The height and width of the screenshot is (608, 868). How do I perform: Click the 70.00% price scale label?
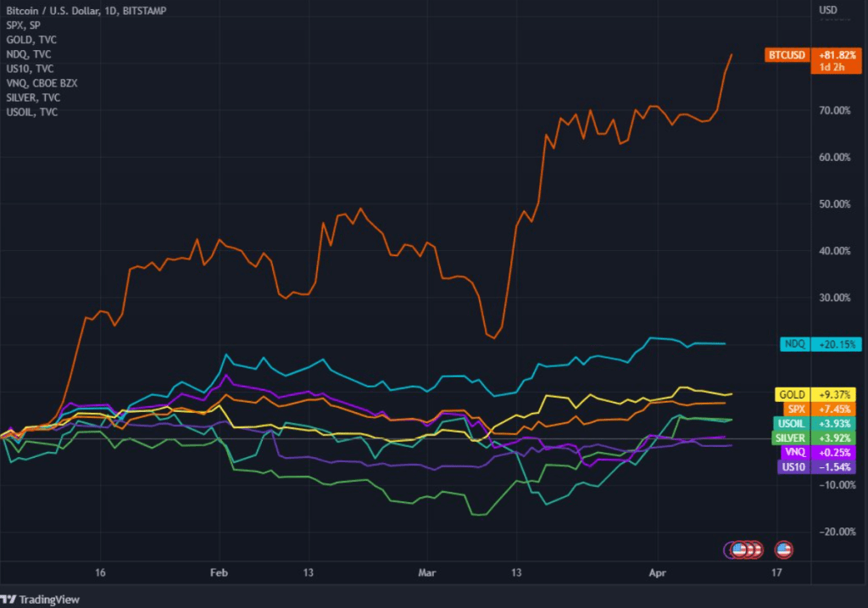835,110
